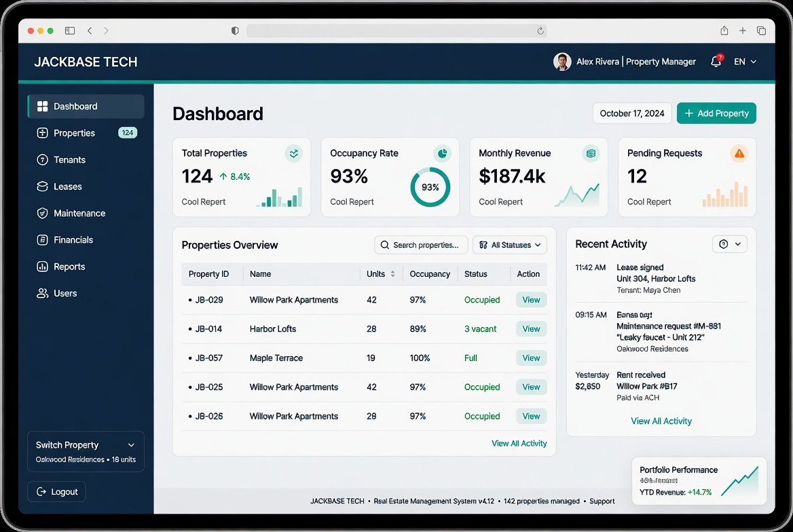
Task: Click the browser share icon
Action: pyautogui.click(x=724, y=31)
